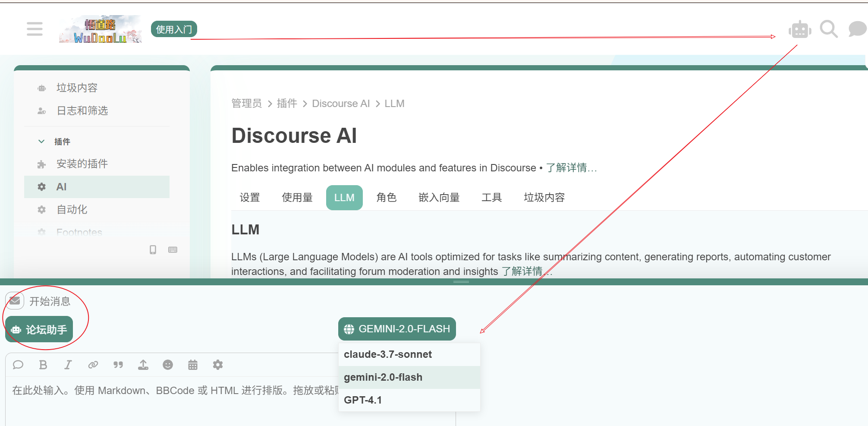Toggle bold formatting in composer
Image resolution: width=868 pixels, height=426 pixels.
tap(43, 365)
